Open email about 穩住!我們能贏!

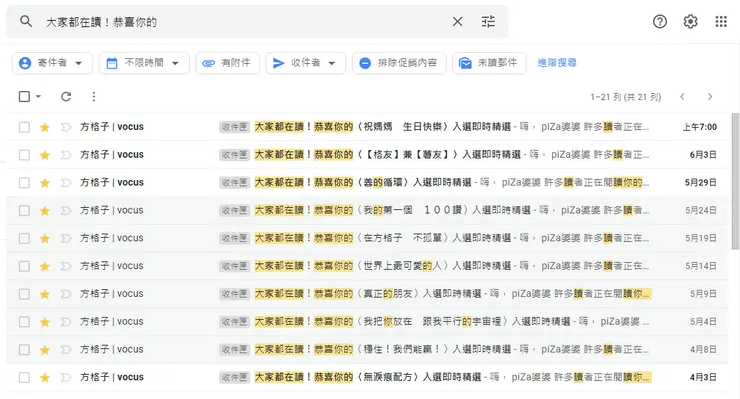pos(368,350)
